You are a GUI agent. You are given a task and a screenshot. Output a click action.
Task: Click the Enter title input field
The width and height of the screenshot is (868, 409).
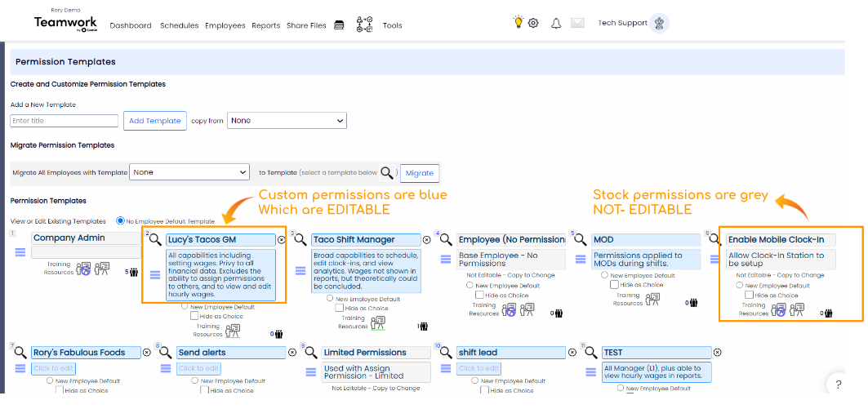[x=65, y=121]
